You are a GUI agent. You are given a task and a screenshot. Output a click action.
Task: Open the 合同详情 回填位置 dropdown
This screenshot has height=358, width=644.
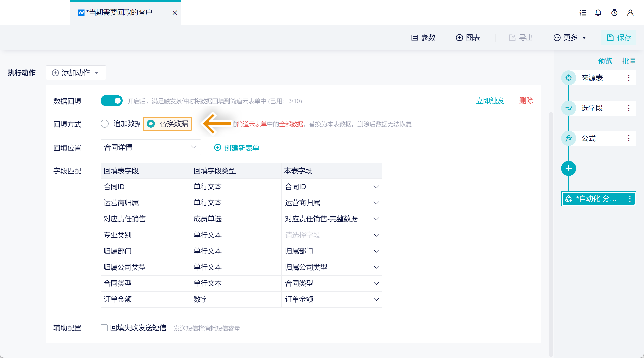pyautogui.click(x=150, y=147)
